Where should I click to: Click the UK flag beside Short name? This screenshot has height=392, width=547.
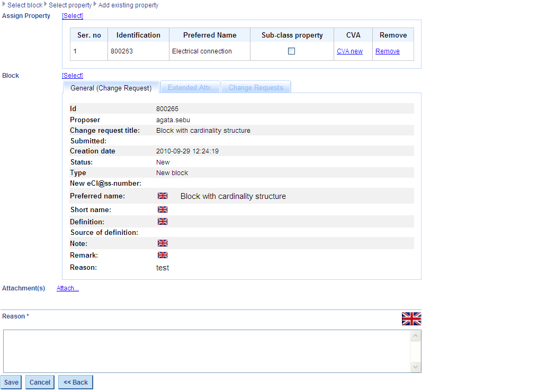pos(163,210)
